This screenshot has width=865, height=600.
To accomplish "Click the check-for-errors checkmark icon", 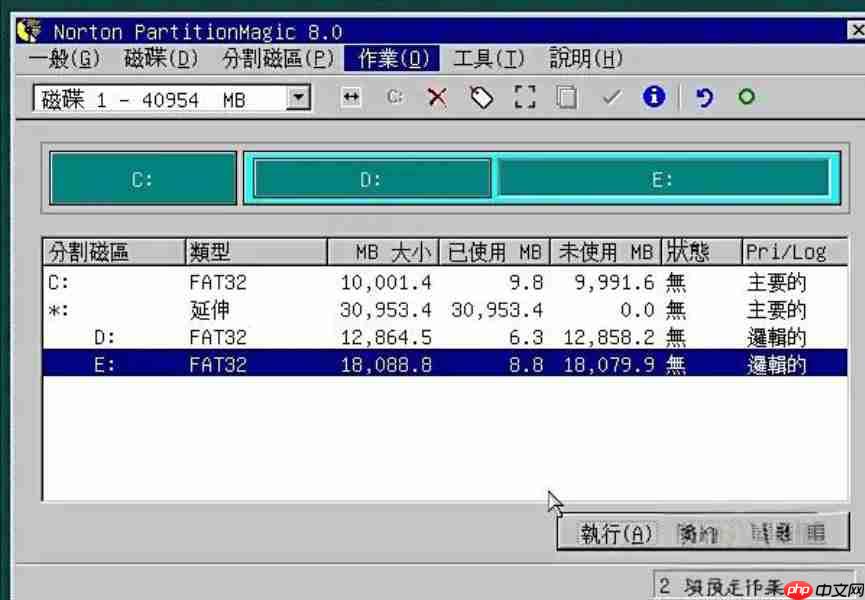I will click(611, 97).
